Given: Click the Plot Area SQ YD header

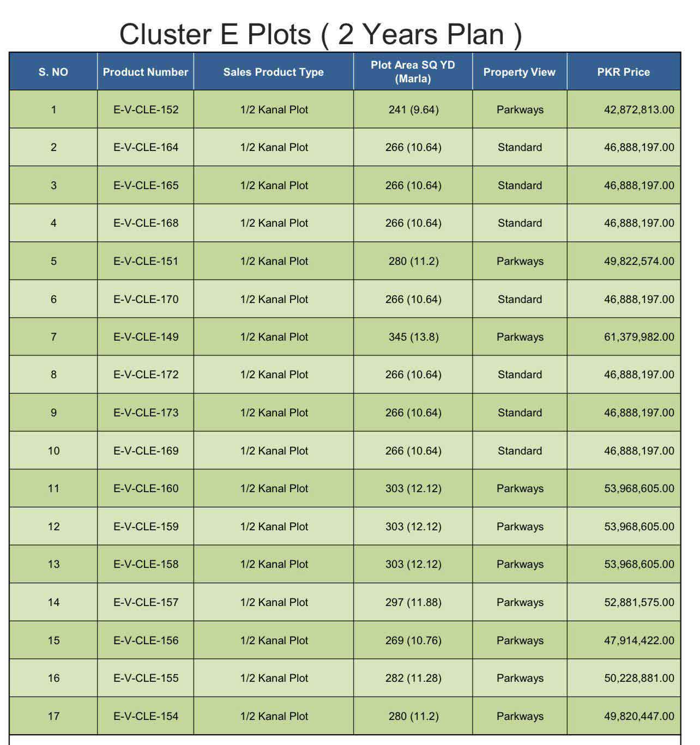Looking at the screenshot, I should 413,72.
